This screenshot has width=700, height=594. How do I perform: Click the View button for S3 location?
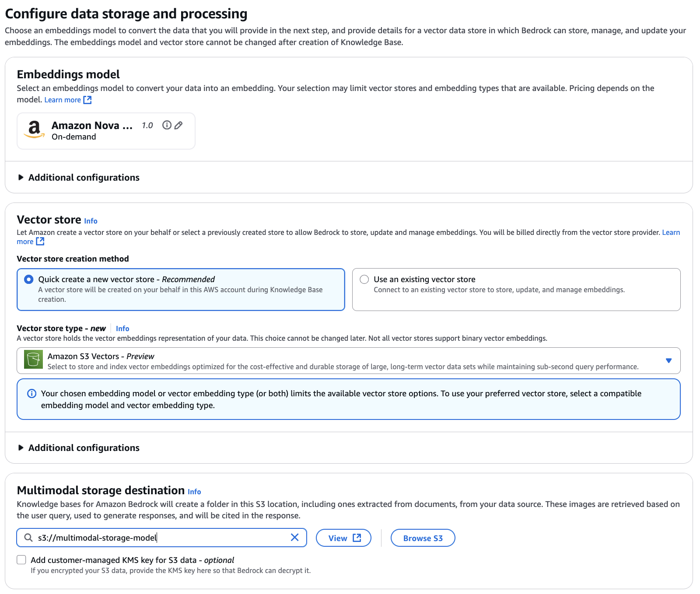pyautogui.click(x=343, y=538)
